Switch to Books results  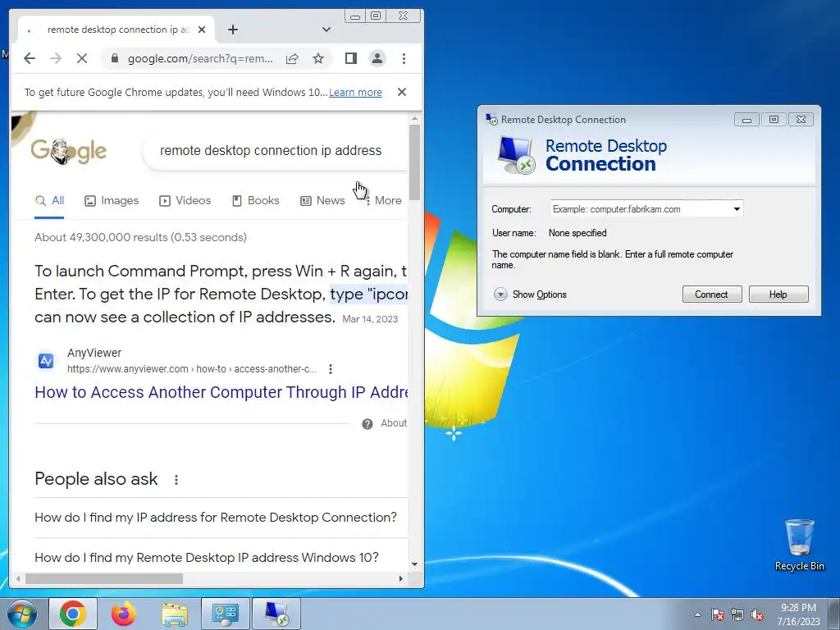256,201
